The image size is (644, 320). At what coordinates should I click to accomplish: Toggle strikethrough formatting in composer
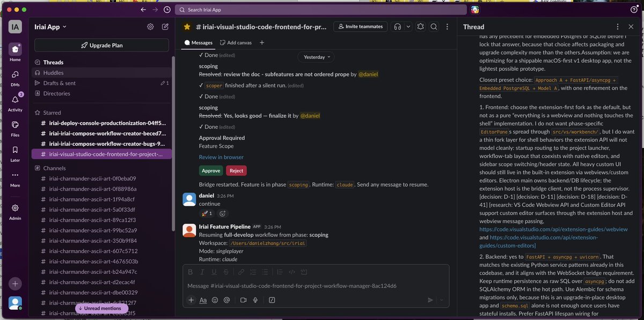pyautogui.click(x=227, y=272)
